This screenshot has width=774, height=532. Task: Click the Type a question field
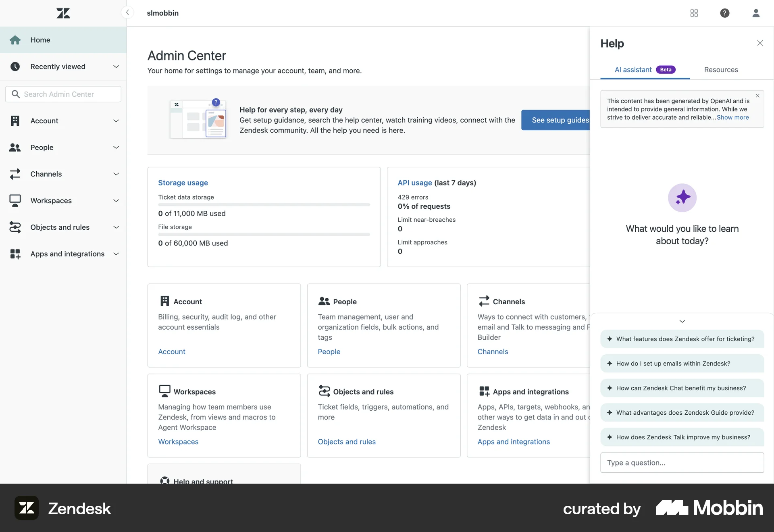682,462
